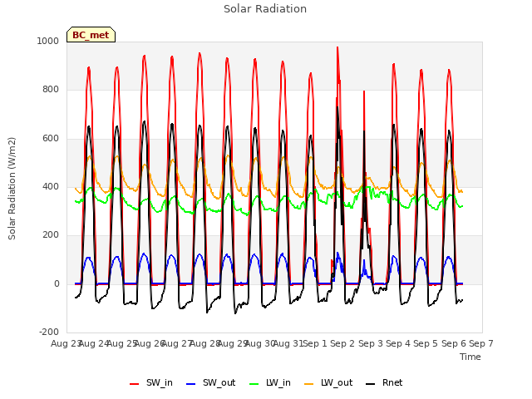Click the black Rnet legend swatch
The width and height of the screenshot is (532, 399).
coord(370,384)
